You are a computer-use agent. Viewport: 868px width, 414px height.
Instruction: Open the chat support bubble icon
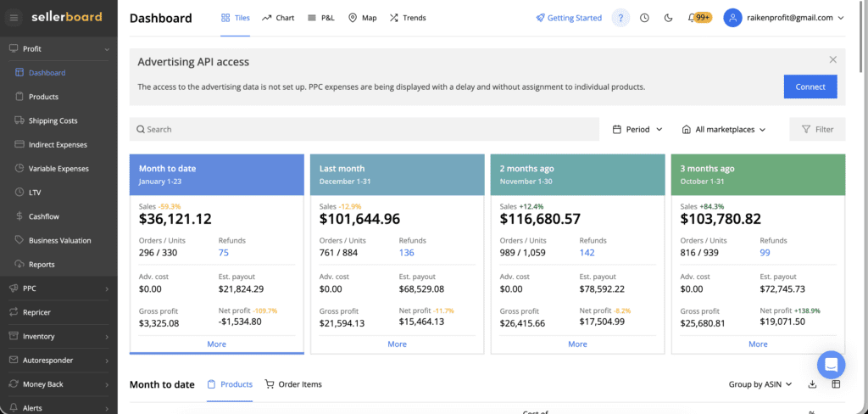[831, 365]
